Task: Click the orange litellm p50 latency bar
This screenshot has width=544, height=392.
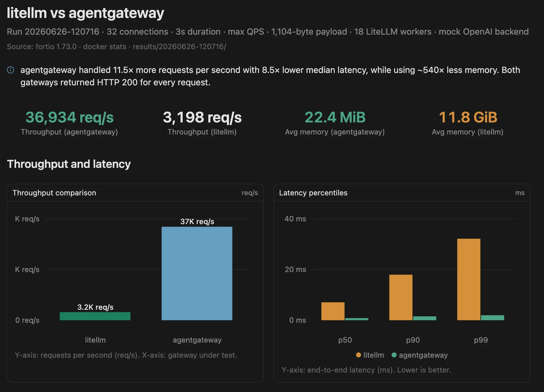Action: [x=333, y=311]
